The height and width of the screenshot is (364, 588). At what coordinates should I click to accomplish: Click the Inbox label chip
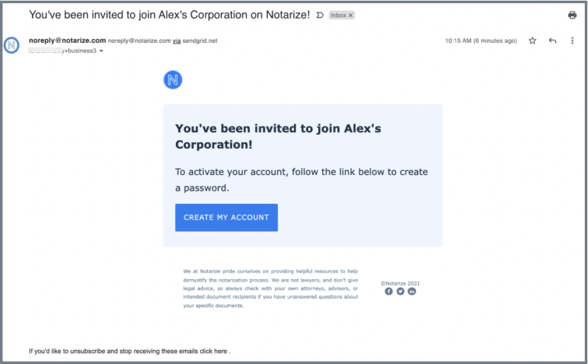coord(342,15)
